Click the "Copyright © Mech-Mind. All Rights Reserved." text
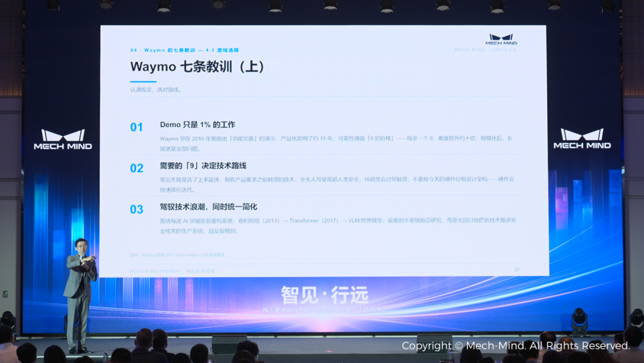This screenshot has width=644, height=363. 516,346
